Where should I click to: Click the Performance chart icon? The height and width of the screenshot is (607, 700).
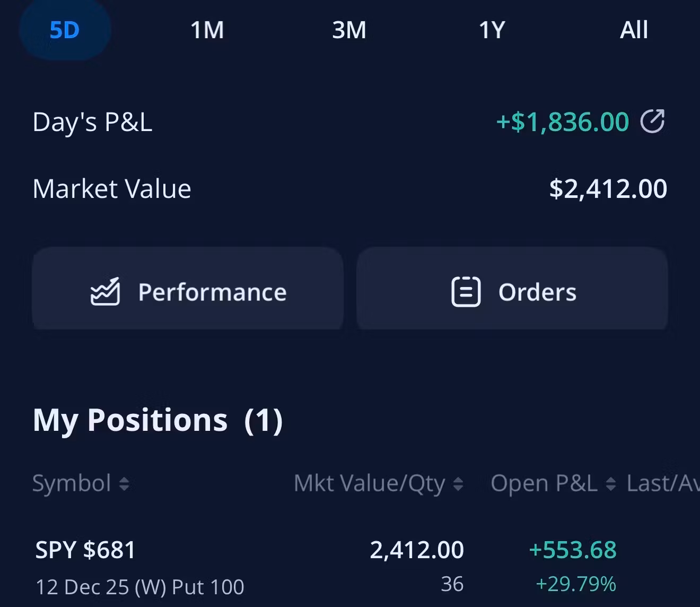105,292
